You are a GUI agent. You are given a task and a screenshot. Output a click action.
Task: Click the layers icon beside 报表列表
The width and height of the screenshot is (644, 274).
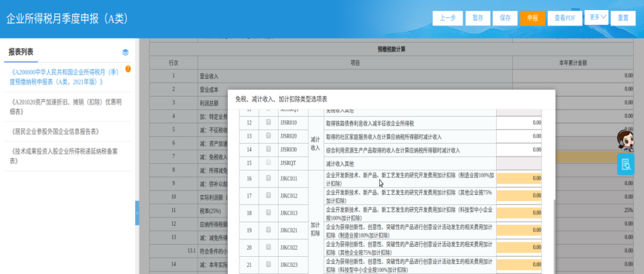[x=125, y=52]
